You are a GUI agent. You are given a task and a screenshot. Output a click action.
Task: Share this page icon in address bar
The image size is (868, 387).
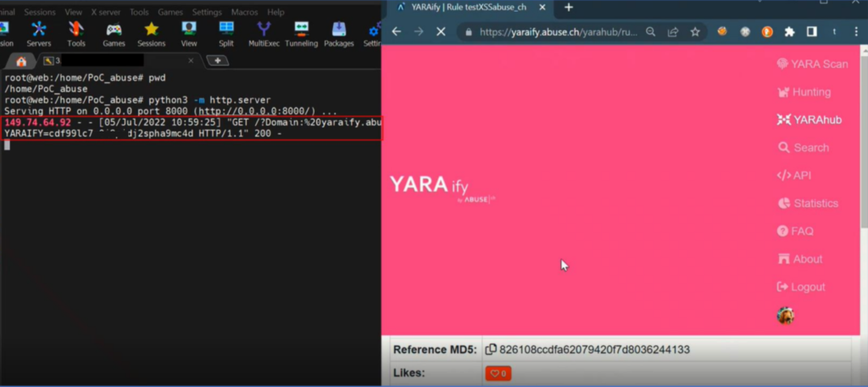672,32
